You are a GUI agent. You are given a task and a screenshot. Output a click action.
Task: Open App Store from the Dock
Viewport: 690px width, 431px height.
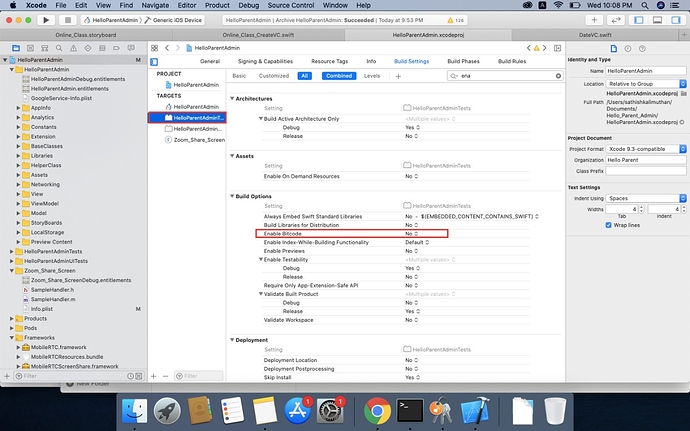(298, 410)
